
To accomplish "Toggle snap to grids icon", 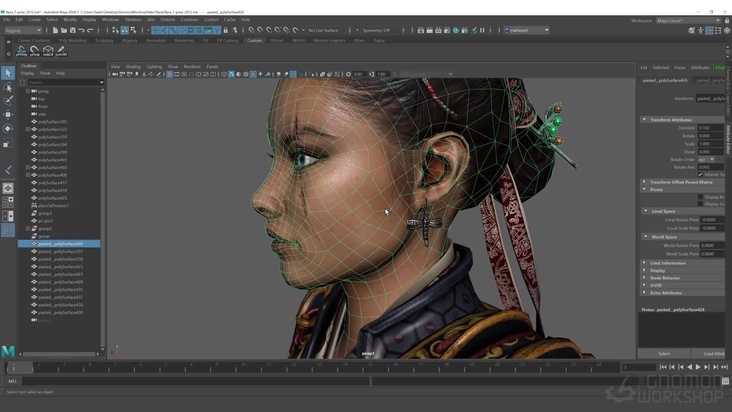I will click(x=251, y=30).
